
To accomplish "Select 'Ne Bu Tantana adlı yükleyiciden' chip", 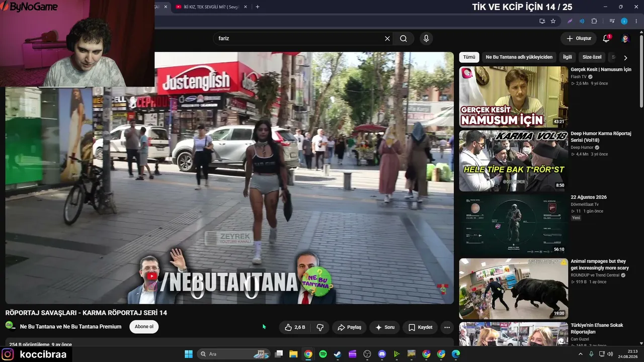I will point(519,57).
